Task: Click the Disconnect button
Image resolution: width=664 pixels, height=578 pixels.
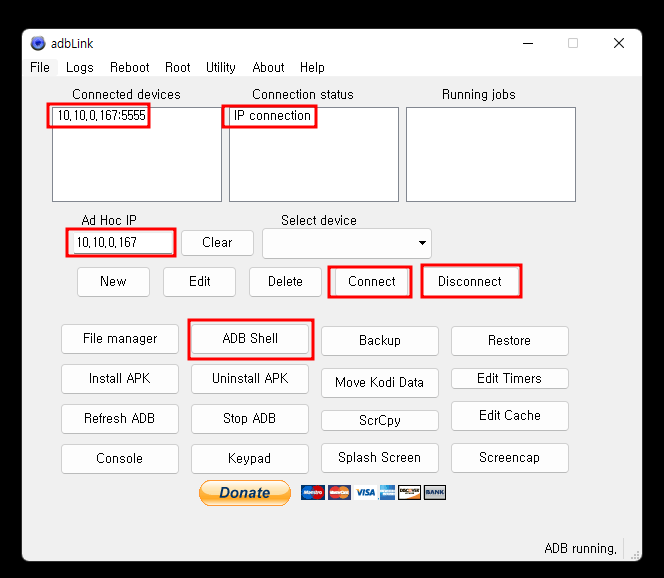Action: point(470,282)
